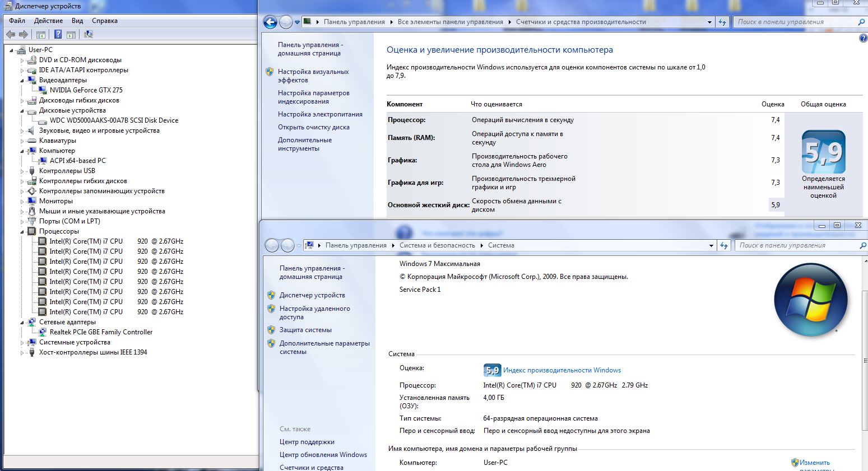Image resolution: width=868 pixels, height=471 pixels.
Task: Click Индекс производительности Windows link
Action: [x=562, y=370]
